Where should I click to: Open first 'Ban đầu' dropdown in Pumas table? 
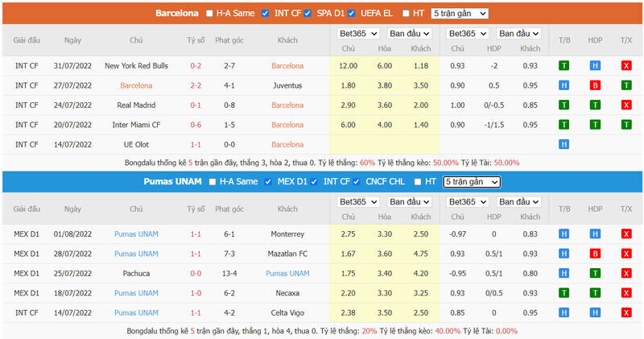pos(409,202)
